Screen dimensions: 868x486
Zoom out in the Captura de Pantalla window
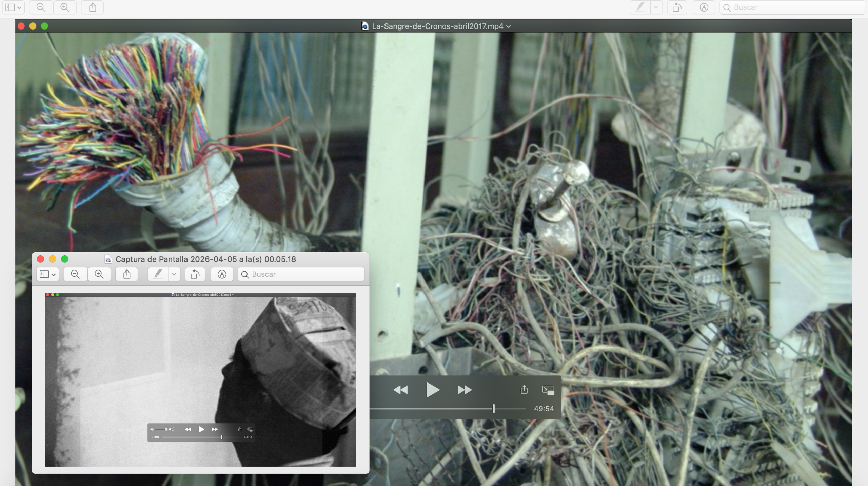pos(75,274)
